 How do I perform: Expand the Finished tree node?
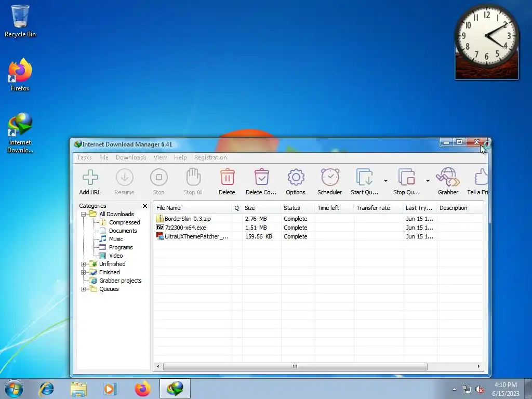click(x=84, y=272)
